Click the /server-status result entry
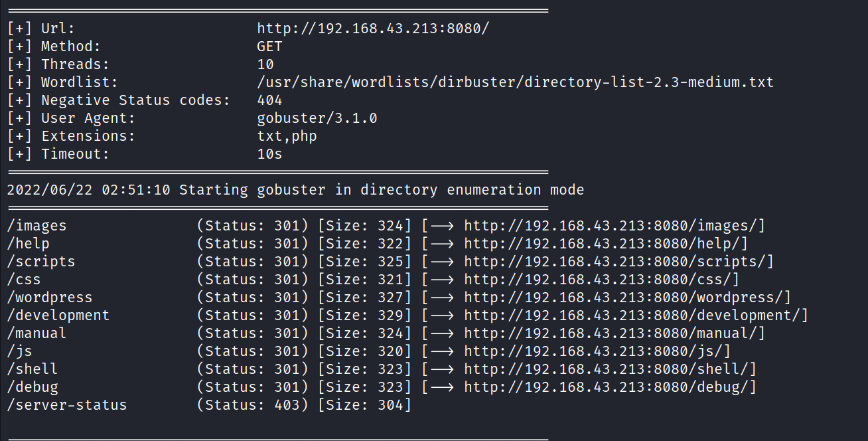 click(x=67, y=405)
